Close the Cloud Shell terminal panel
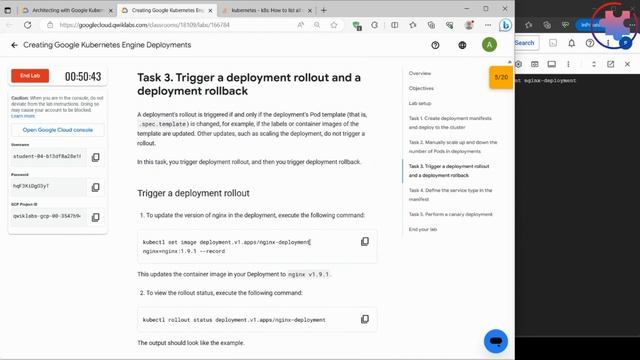Viewport: 640px width, 360px height. [x=627, y=64]
